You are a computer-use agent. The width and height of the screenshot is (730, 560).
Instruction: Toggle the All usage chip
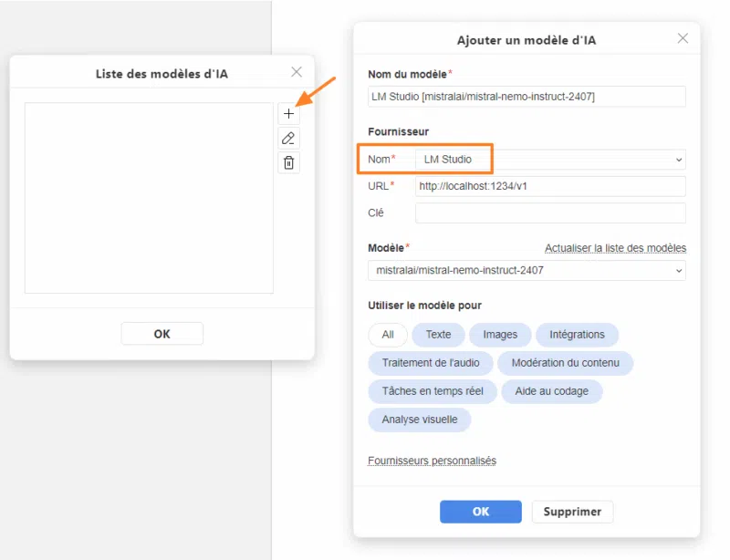click(x=388, y=335)
